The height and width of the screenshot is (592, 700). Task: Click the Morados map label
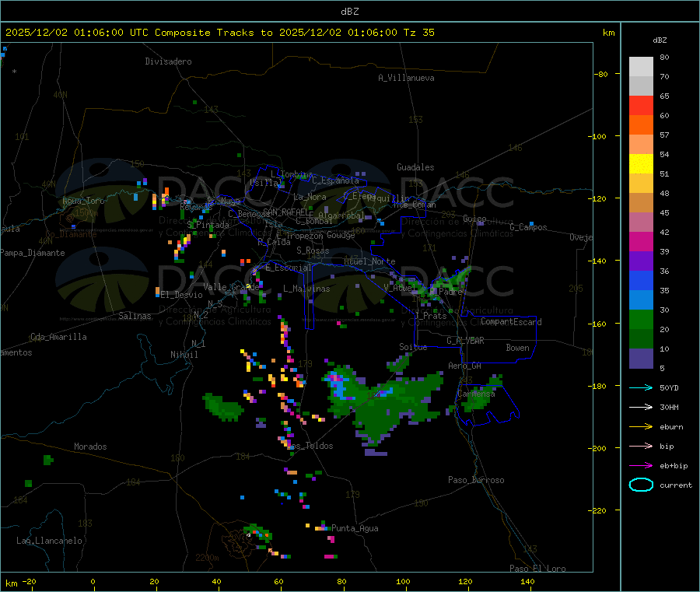(x=91, y=447)
